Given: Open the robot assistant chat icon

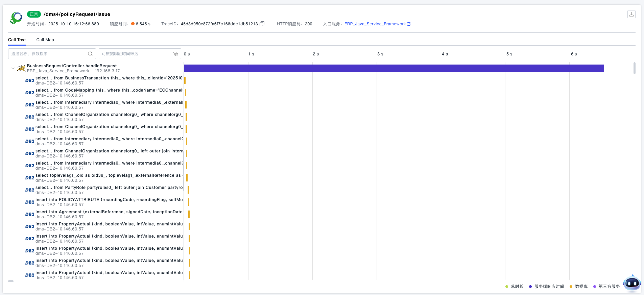Looking at the screenshot, I should 631,284.
